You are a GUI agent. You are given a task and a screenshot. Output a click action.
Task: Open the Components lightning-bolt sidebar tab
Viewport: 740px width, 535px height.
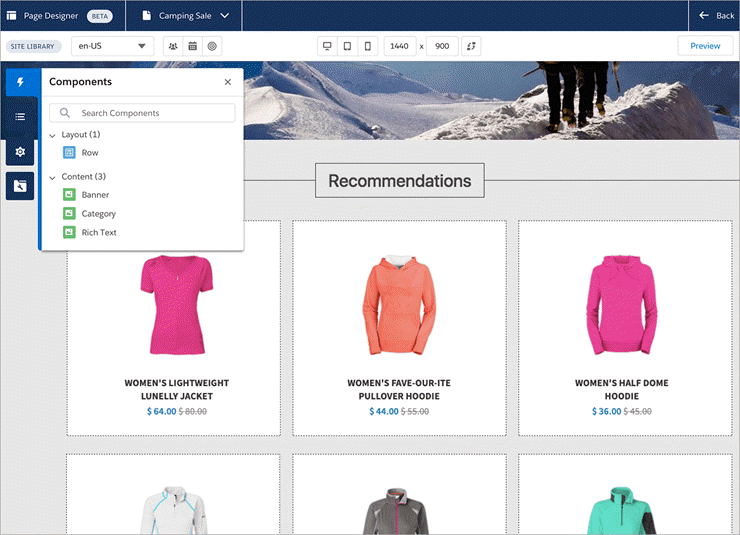[x=20, y=82]
